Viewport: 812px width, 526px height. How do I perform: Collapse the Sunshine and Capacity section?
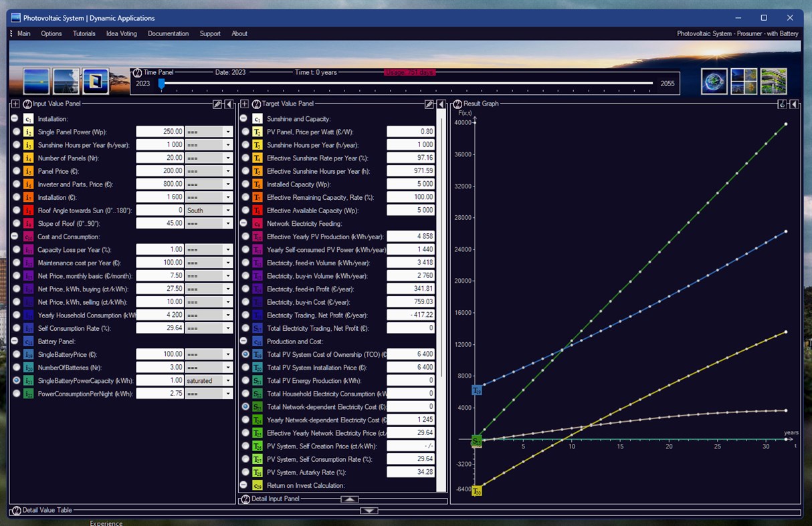(x=243, y=118)
